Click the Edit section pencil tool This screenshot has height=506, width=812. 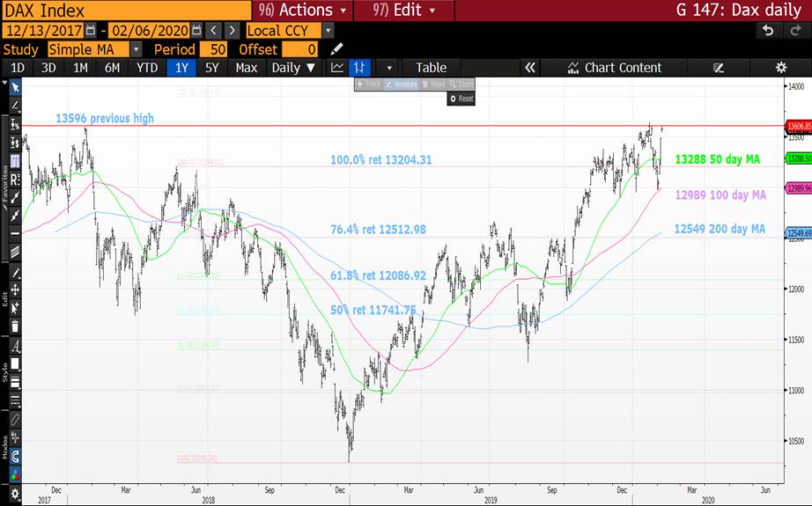15,273
